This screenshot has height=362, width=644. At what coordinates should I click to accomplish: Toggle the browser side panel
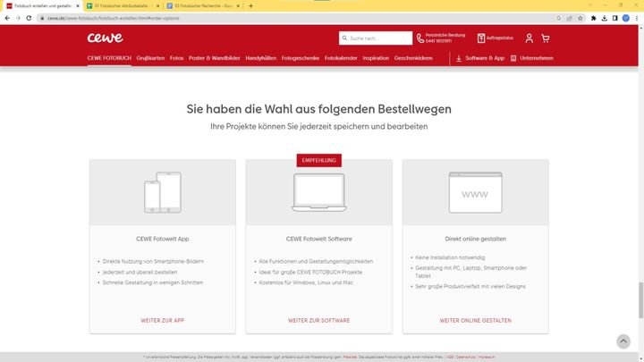(614, 18)
